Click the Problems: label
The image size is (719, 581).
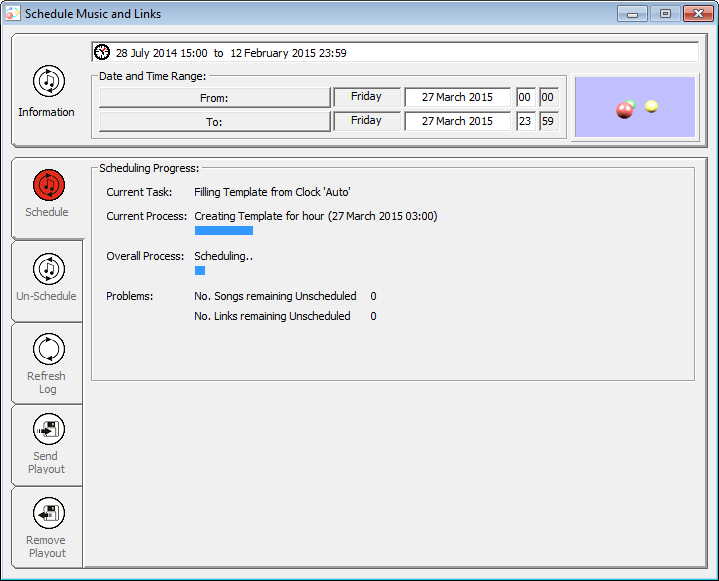130,296
